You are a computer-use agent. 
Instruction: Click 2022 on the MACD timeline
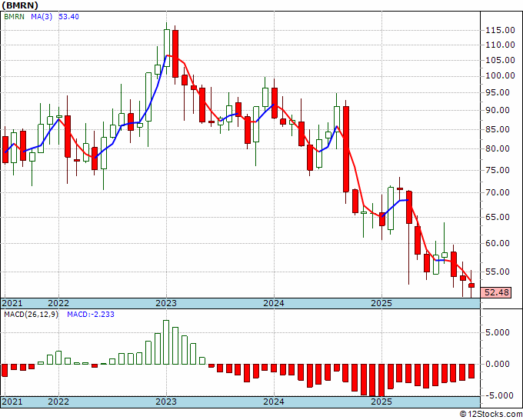58,402
